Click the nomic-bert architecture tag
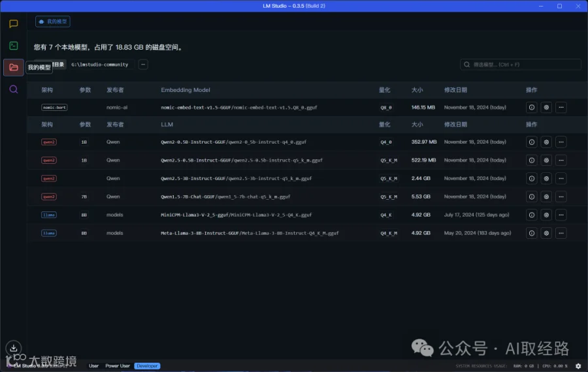588x372 pixels. click(x=54, y=108)
